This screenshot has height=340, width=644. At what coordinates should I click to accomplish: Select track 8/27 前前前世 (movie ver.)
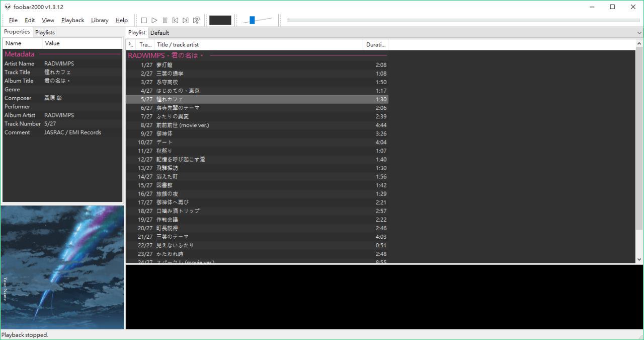click(257, 125)
